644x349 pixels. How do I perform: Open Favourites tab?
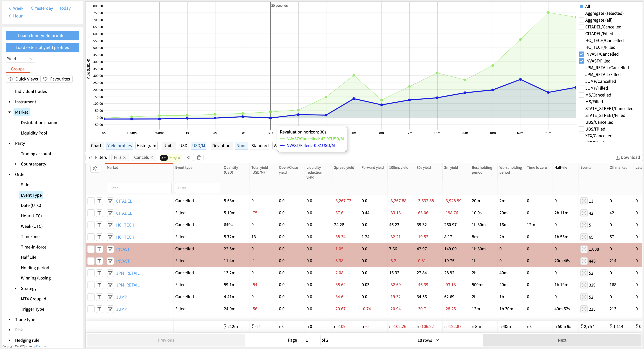57,79
